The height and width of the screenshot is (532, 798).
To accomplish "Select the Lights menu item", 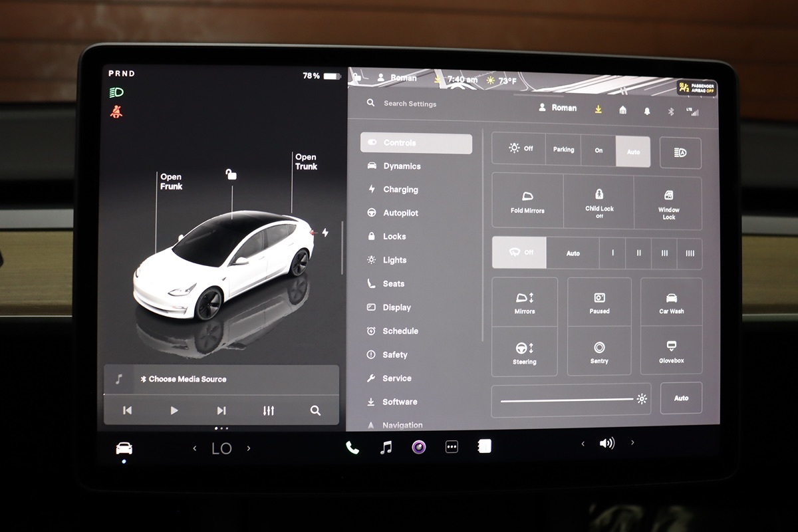I will point(386,260).
